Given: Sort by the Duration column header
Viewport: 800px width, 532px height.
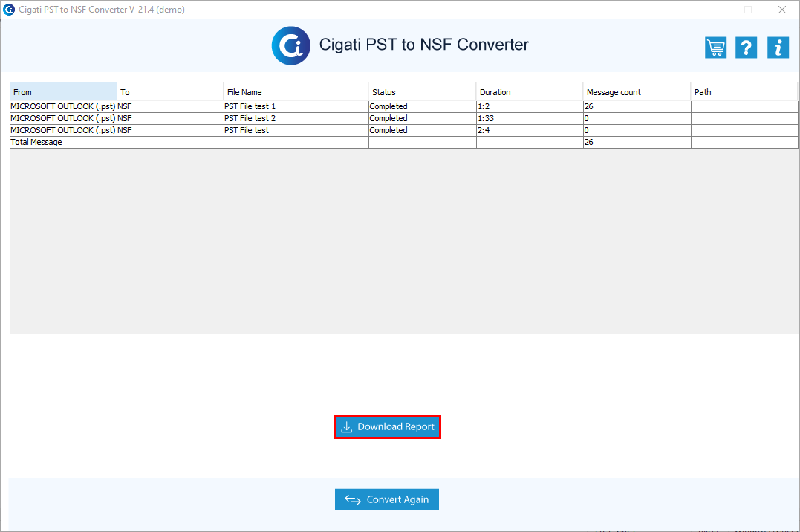Looking at the screenshot, I should pyautogui.click(x=530, y=92).
